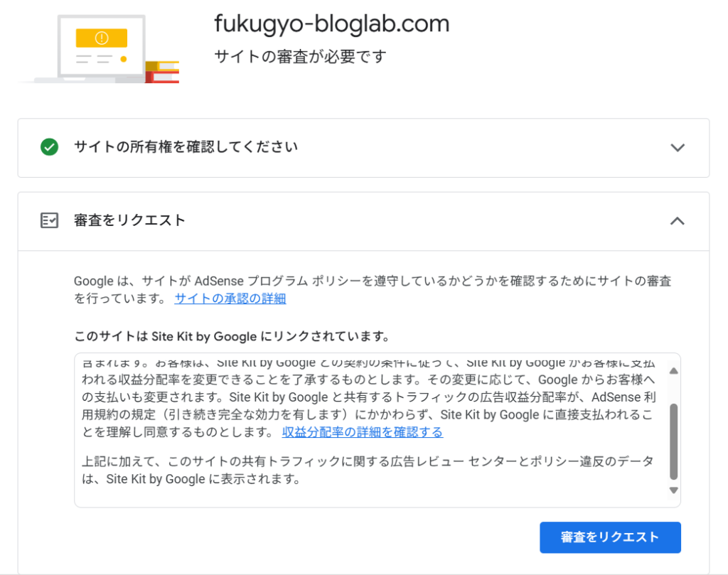Click the yellow warning icon in illustration
728x575 pixels.
(x=102, y=37)
